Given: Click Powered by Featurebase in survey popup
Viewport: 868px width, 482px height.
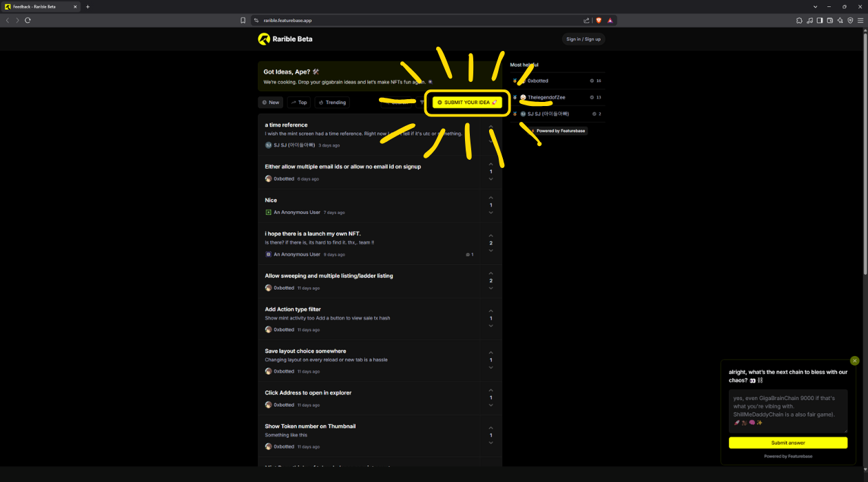Looking at the screenshot, I should click(788, 457).
